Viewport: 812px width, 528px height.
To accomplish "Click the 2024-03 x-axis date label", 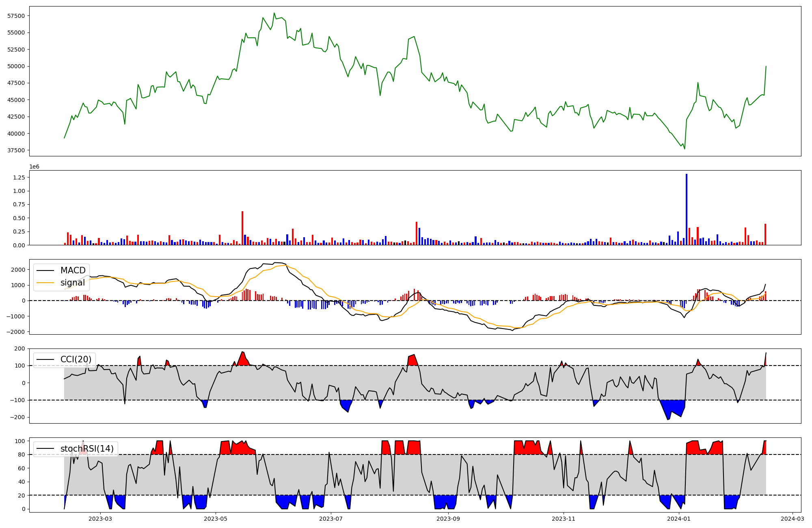I will [x=792, y=519].
